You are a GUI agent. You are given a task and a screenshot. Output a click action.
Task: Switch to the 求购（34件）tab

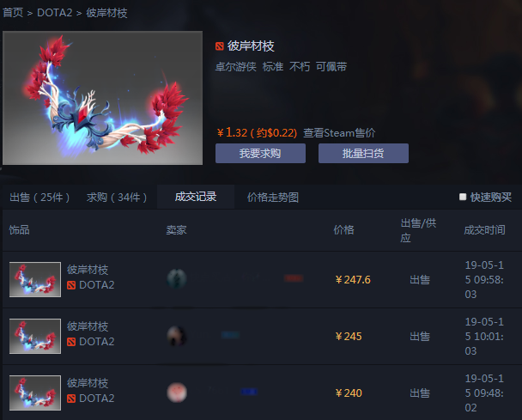tap(117, 198)
